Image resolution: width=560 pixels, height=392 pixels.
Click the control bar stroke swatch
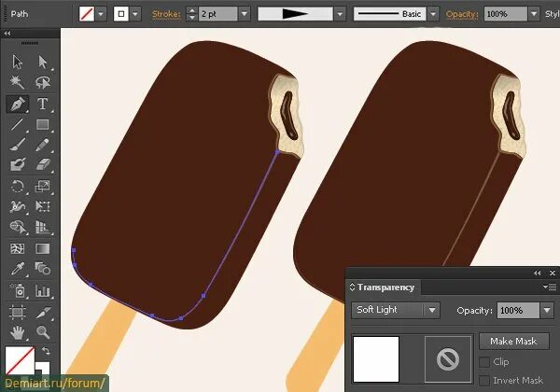pyautogui.click(x=121, y=14)
